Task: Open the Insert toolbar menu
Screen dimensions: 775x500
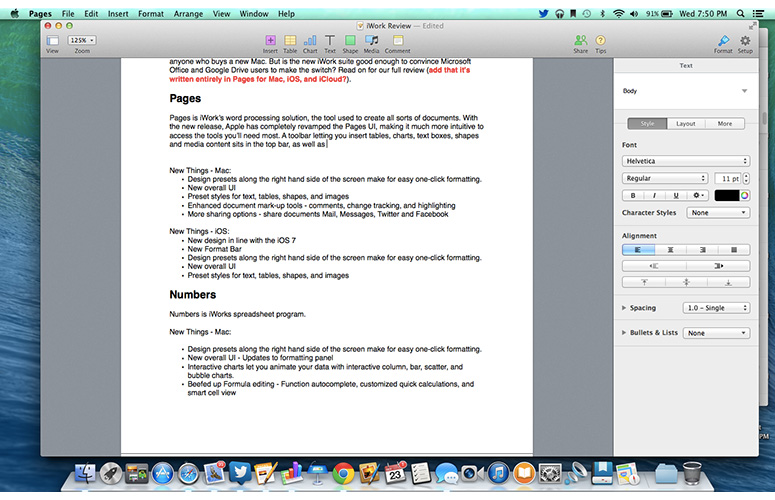Action: (x=270, y=43)
